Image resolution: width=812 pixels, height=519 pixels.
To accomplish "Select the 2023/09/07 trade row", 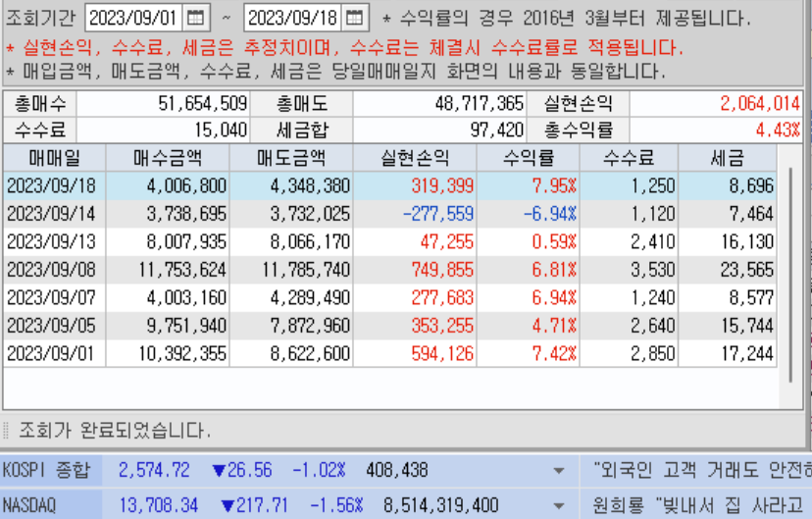I will coord(390,298).
